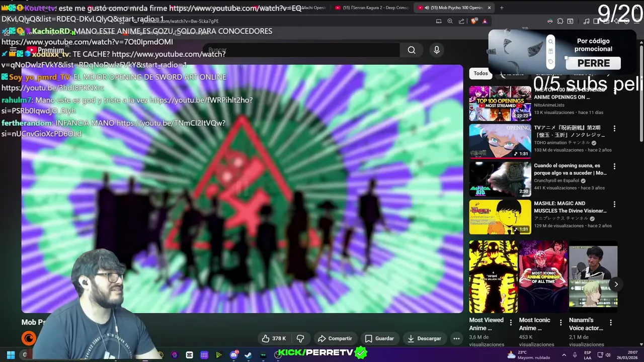Viewport: 644px width, 362px height.
Task: Open options for Nanami's Voice actor short
Action: (611, 322)
